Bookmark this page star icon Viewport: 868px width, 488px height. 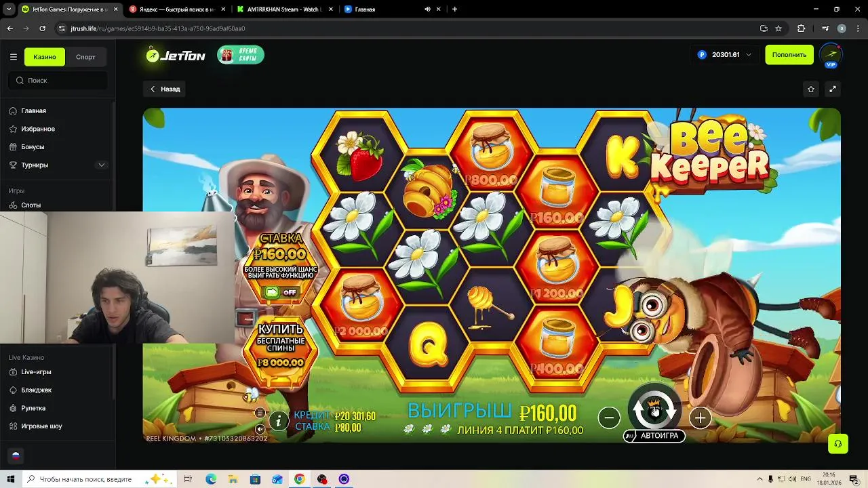point(778,28)
